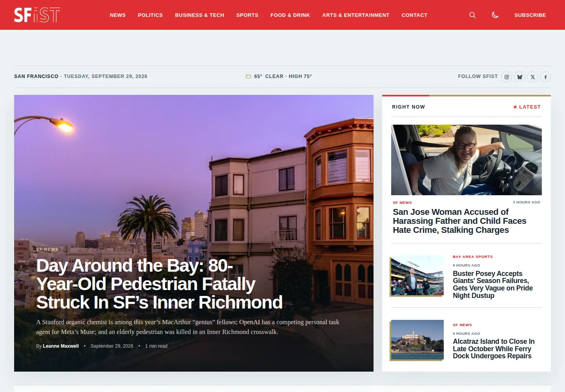Open the search magnifier icon
The width and height of the screenshot is (565, 392).
click(x=472, y=15)
